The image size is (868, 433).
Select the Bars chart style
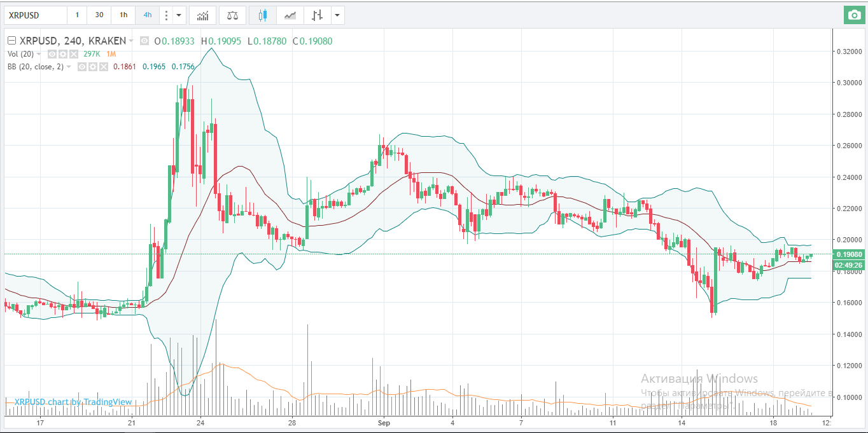tap(316, 15)
